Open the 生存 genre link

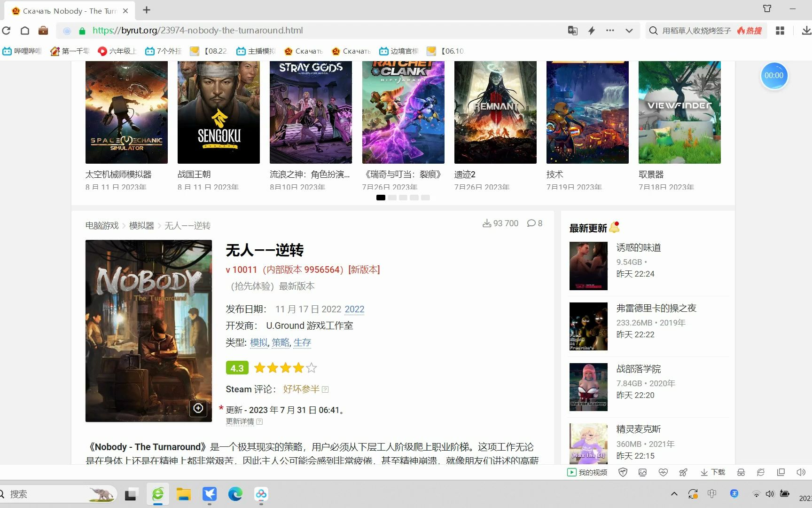302,342
